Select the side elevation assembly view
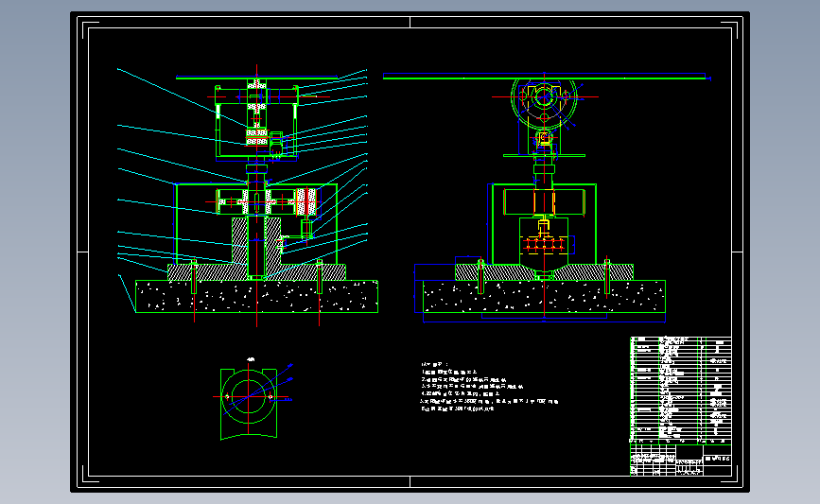Viewport: 820px width, 504px height. click(x=547, y=198)
